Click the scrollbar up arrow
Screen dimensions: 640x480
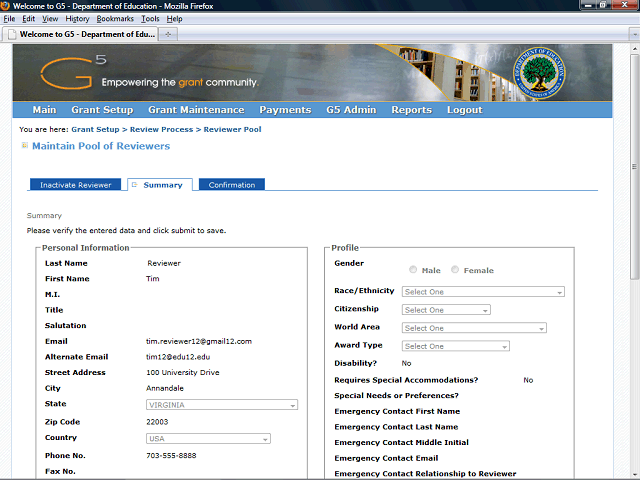click(x=634, y=48)
